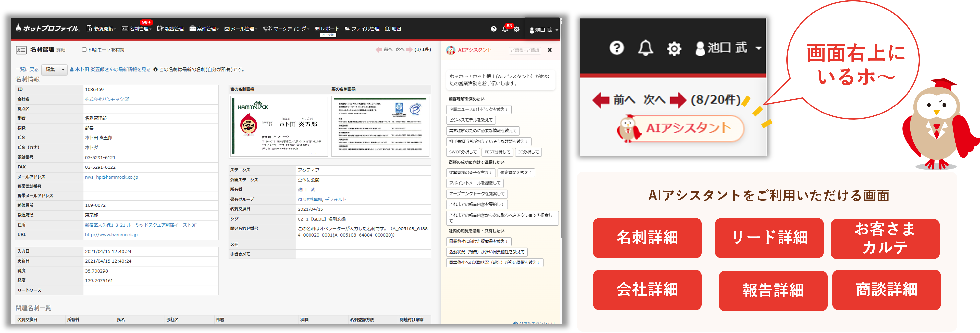Enable the 印刷モードを有効 checkbox
Image resolution: width=980 pixels, height=333 pixels.
point(84,49)
